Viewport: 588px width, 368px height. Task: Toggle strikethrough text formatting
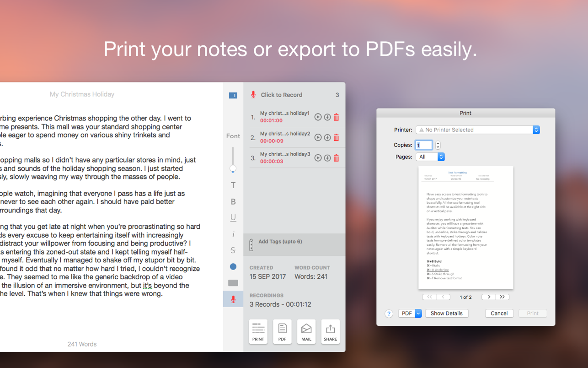pyautogui.click(x=233, y=250)
